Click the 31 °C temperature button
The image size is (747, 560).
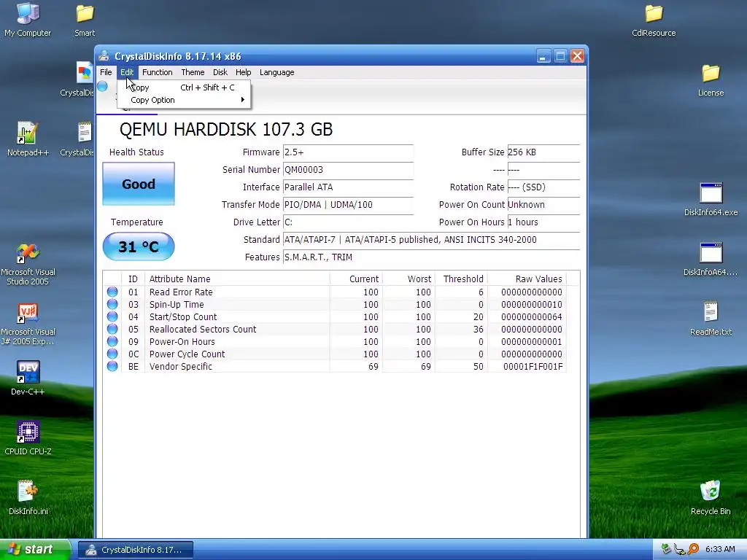pyautogui.click(x=139, y=246)
